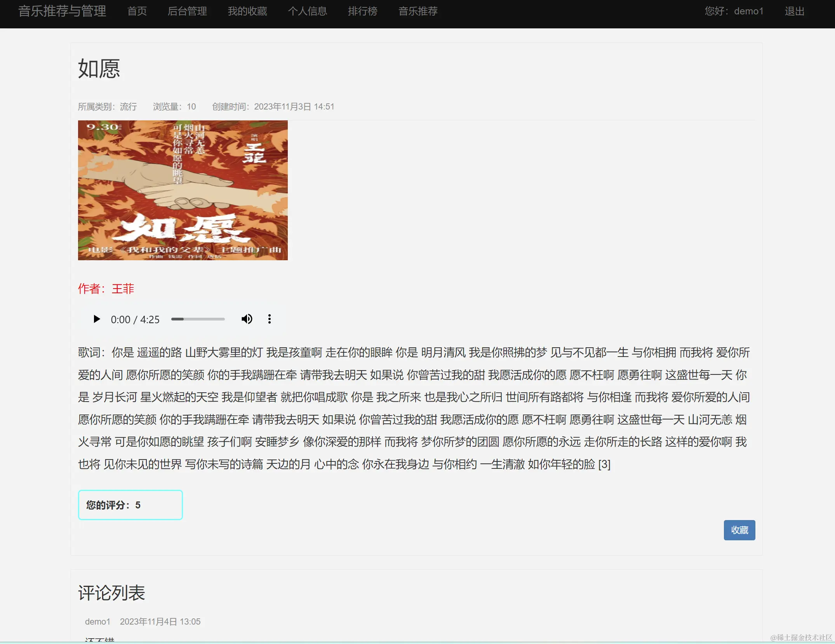The image size is (835, 644).
Task: Click the 您的评分 rating box
Action: tap(130, 505)
